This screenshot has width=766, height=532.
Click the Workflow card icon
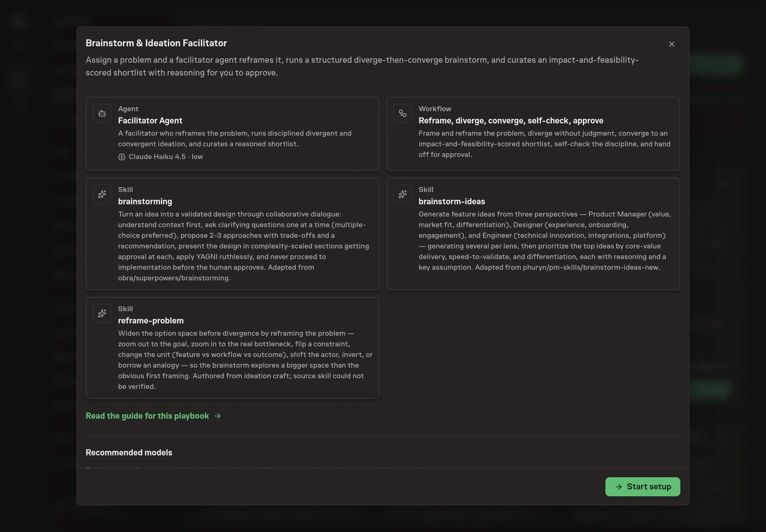[x=402, y=113]
